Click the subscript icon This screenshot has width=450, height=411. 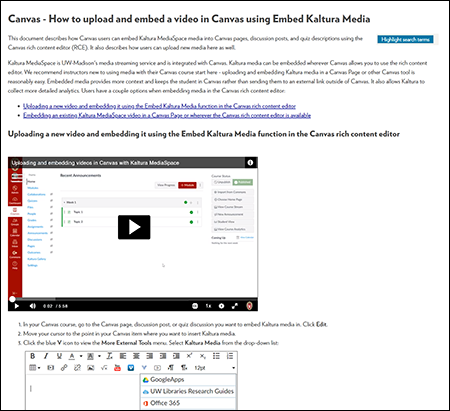pos(203,356)
